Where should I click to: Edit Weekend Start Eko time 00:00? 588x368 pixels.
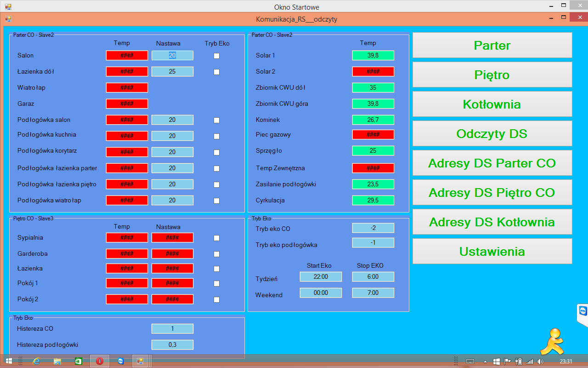[x=321, y=293]
